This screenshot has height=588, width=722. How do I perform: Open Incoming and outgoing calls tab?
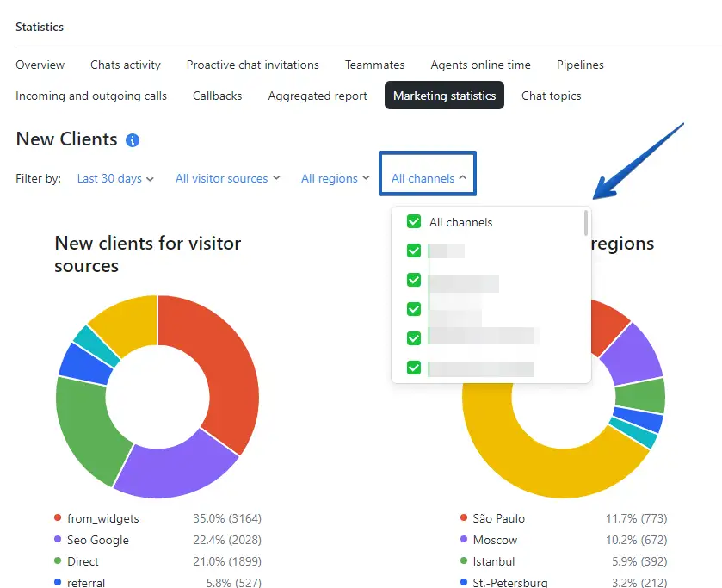(x=91, y=96)
